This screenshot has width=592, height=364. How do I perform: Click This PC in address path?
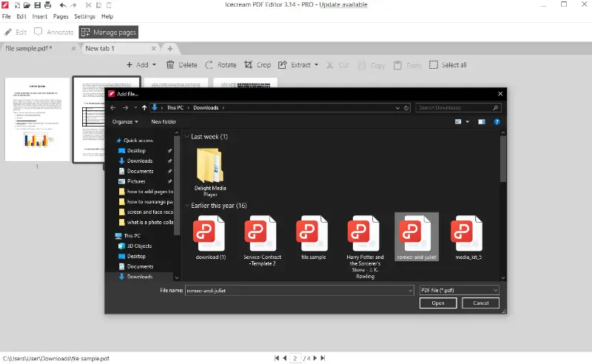point(175,107)
